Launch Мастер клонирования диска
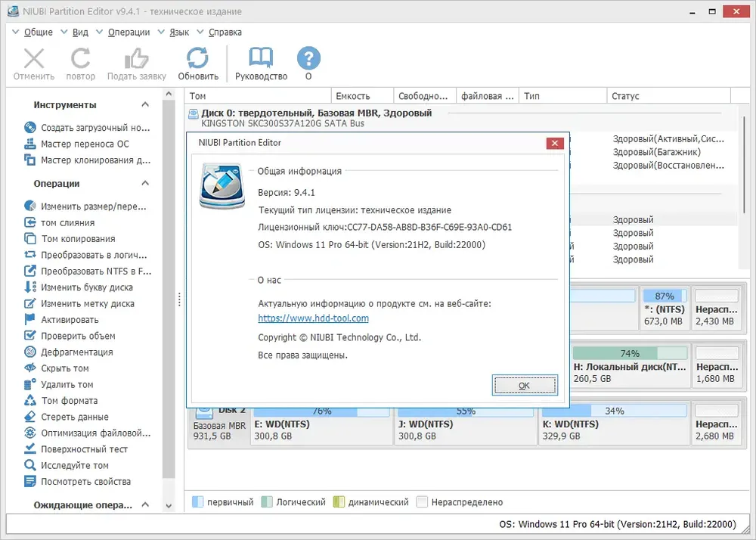Viewport: 756px width, 540px height. [x=87, y=160]
